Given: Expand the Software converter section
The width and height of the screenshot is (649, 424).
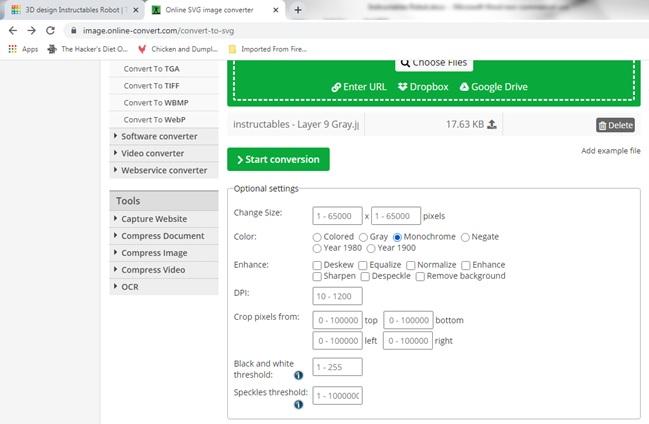Looking at the screenshot, I should click(164, 136).
